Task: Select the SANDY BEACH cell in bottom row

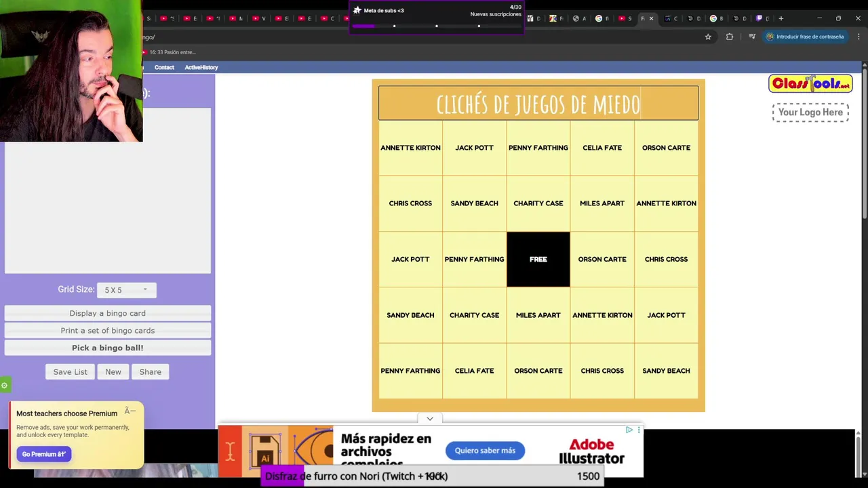Action: tap(666, 371)
